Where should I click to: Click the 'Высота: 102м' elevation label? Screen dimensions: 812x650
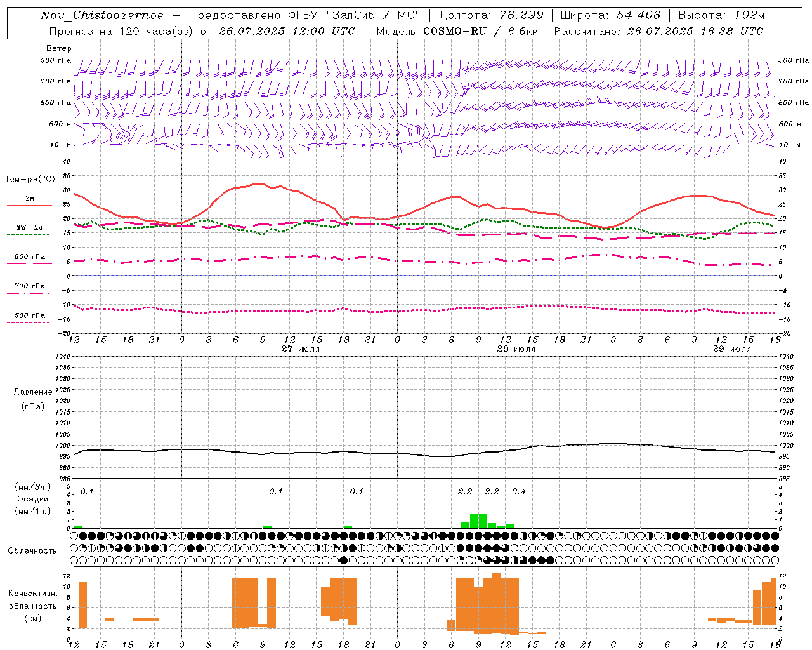[x=721, y=15]
